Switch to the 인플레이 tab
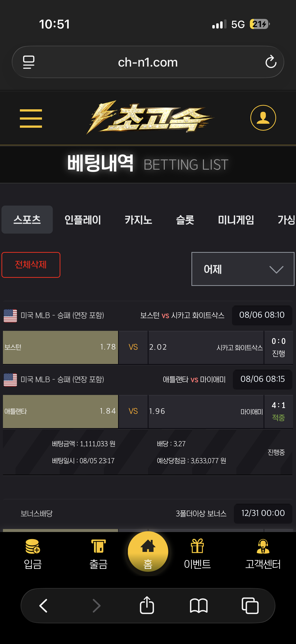 pos(83,220)
